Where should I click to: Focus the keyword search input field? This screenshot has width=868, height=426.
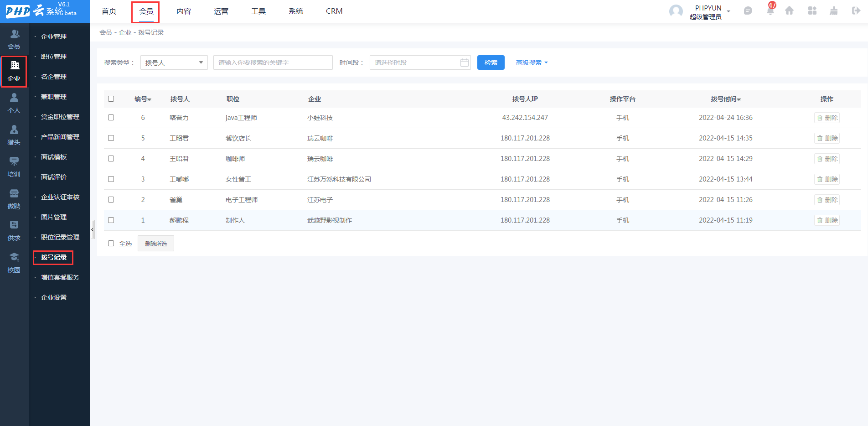273,62
